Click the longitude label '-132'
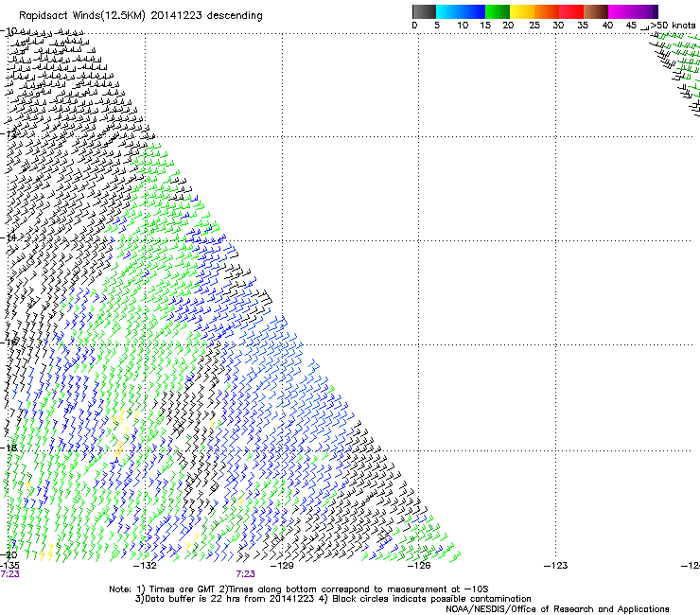 click(145, 566)
